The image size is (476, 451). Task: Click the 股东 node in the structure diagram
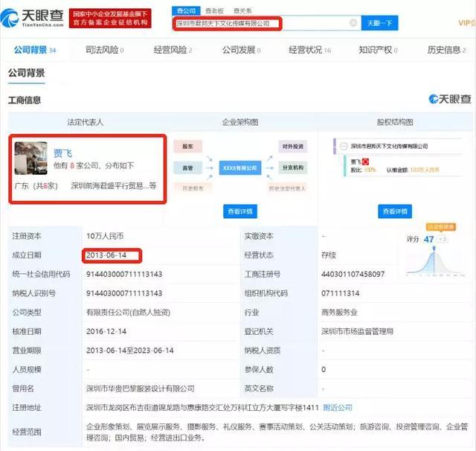point(187,147)
